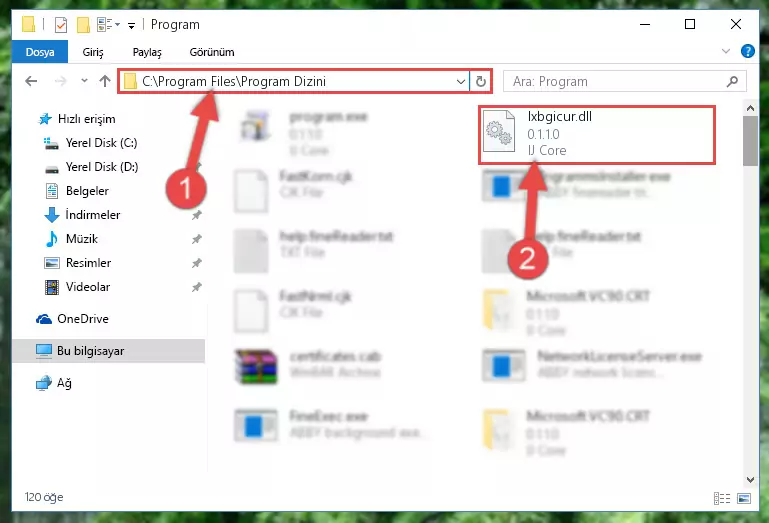Click the folder icon in title bar
Image resolution: width=769 pixels, height=523 pixels.
coord(29,25)
